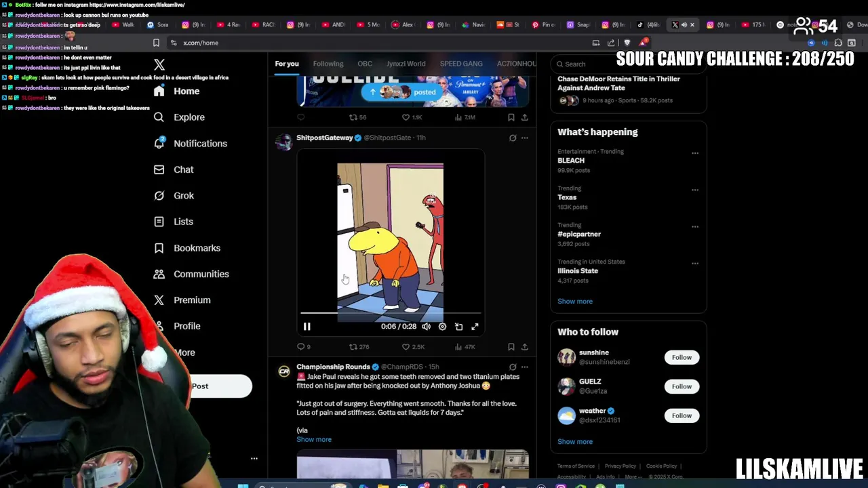The width and height of the screenshot is (868, 488).
Task: Click the posted new-posts pill
Action: [x=401, y=92]
